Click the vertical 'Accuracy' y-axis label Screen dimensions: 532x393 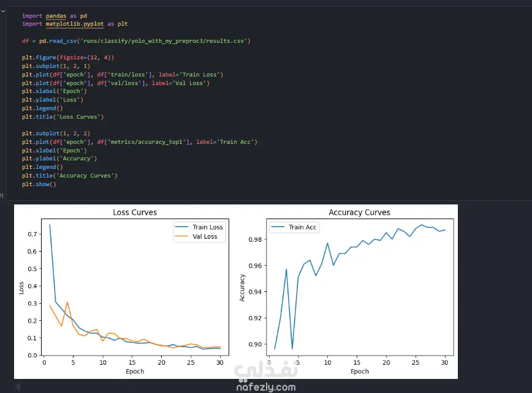coord(242,288)
